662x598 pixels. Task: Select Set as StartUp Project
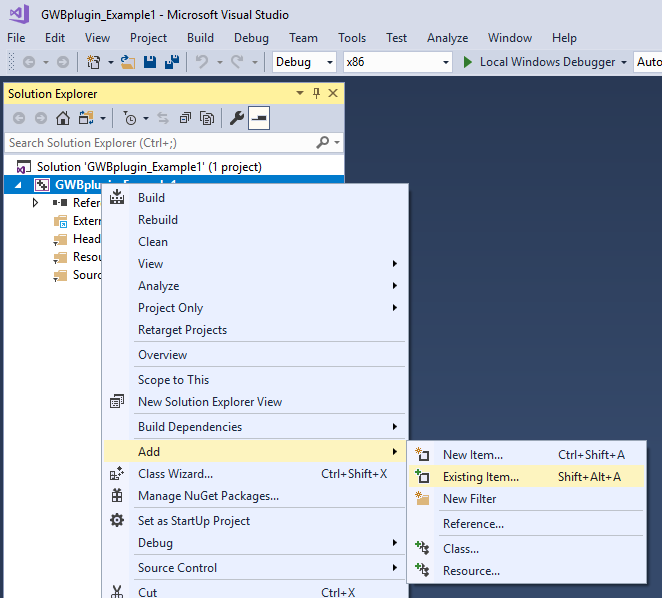click(255, 521)
